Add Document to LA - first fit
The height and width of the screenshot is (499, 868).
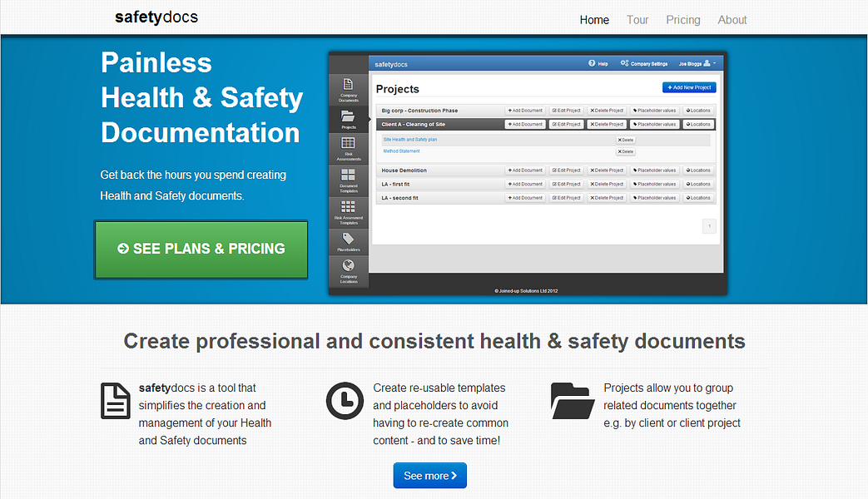point(525,185)
